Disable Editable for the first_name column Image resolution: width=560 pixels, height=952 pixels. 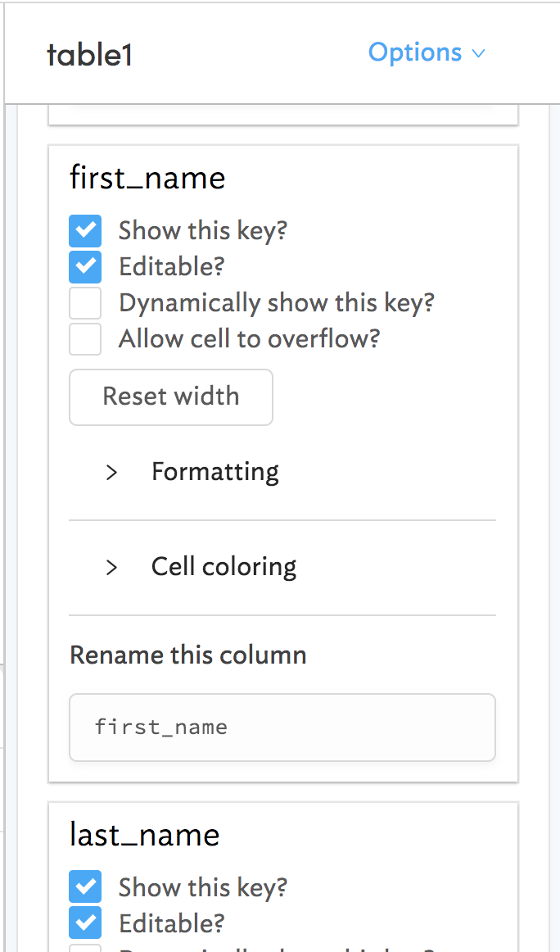[85, 266]
